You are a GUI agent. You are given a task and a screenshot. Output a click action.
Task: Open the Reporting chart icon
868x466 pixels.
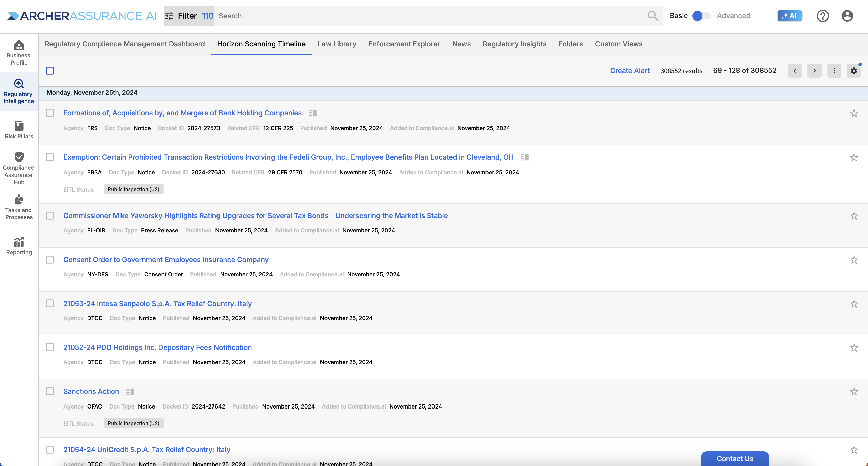click(19, 242)
